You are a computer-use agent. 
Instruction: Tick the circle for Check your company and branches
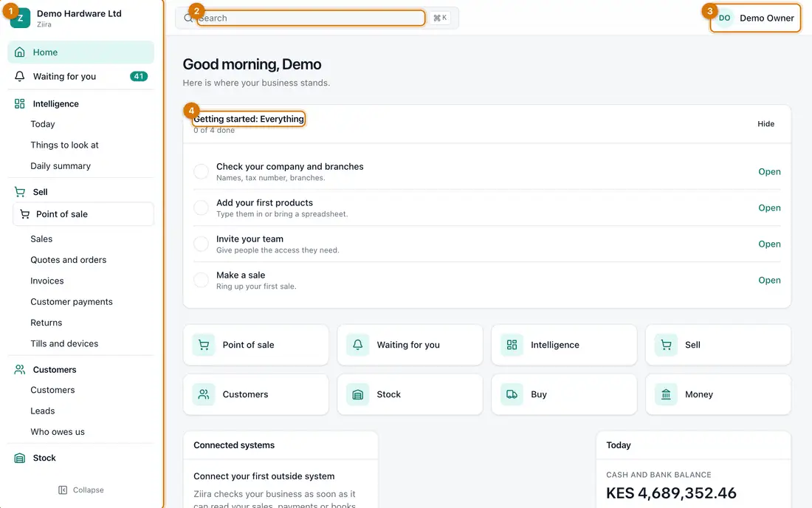pyautogui.click(x=201, y=171)
